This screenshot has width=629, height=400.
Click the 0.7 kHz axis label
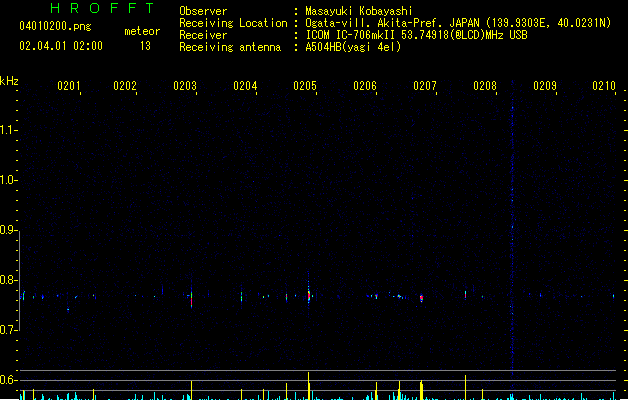(7, 330)
